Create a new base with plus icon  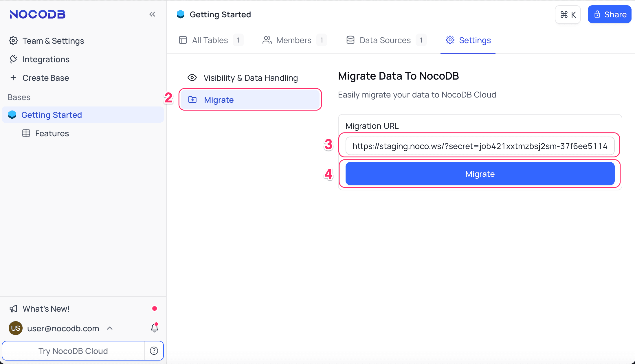coord(13,78)
